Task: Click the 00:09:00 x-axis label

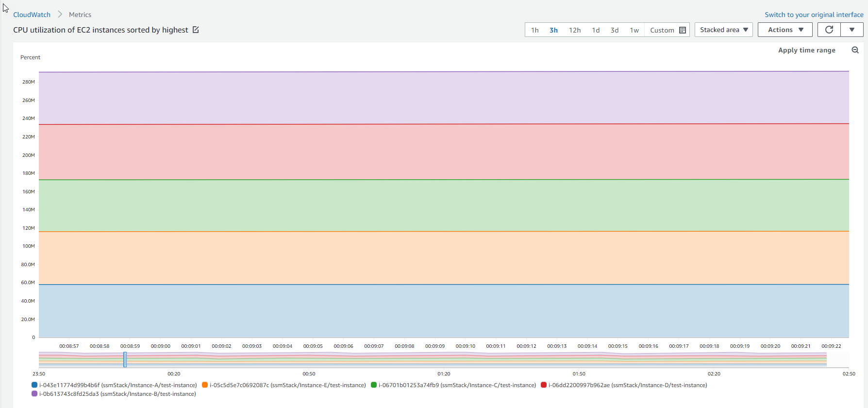Action: (x=161, y=346)
